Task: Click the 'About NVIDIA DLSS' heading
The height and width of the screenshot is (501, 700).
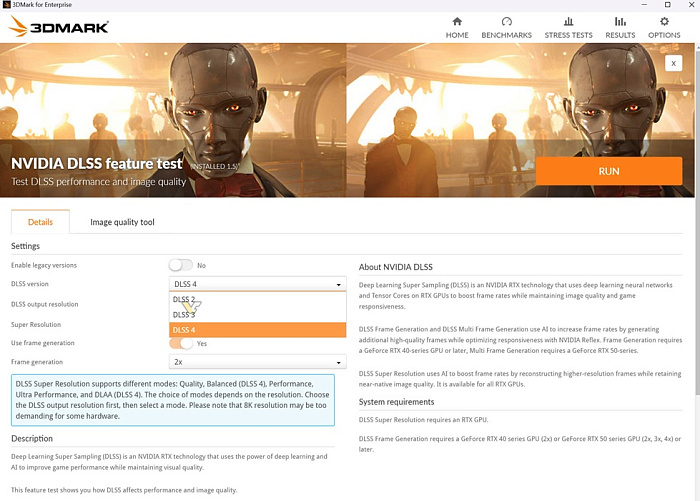Action: (396, 267)
